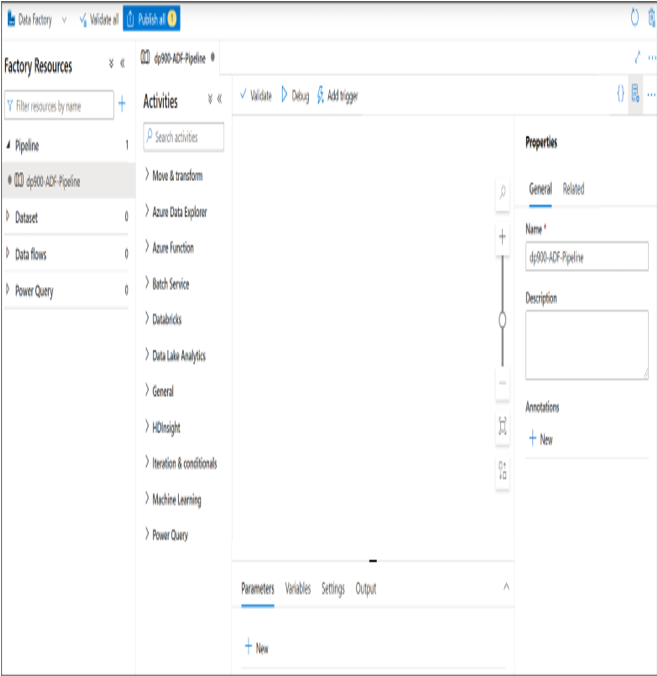Switch to General properties tab
Viewport: 657px width, 676px height.
tap(540, 189)
